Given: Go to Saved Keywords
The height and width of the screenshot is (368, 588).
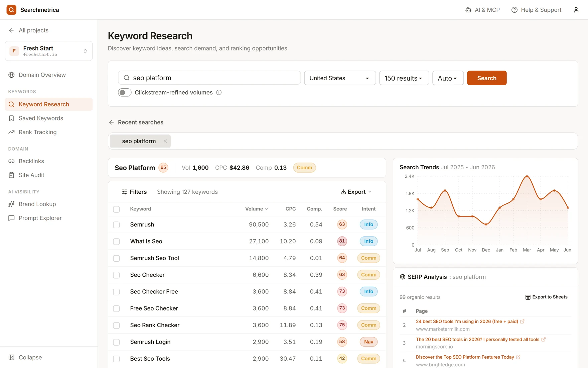Looking at the screenshot, I should 49,118.
